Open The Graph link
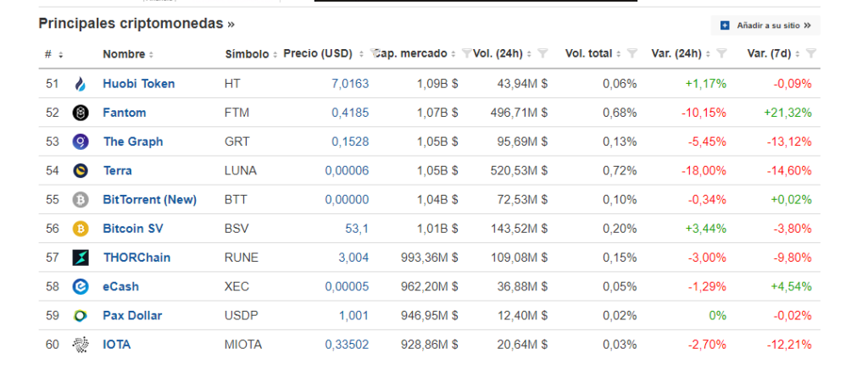 tap(133, 141)
